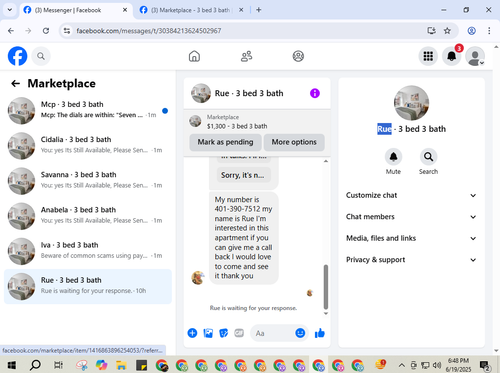Open Iva · 3 bed 3 bath conversation
The height and width of the screenshot is (373, 500).
coord(88,251)
